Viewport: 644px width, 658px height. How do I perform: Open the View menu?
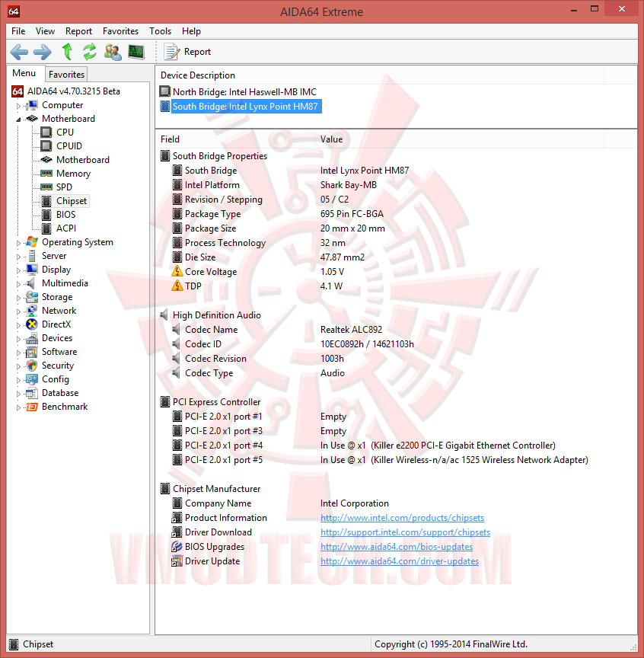[45, 31]
